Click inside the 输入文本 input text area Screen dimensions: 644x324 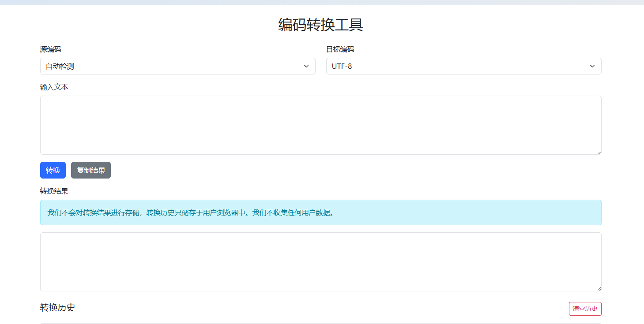pos(321,125)
